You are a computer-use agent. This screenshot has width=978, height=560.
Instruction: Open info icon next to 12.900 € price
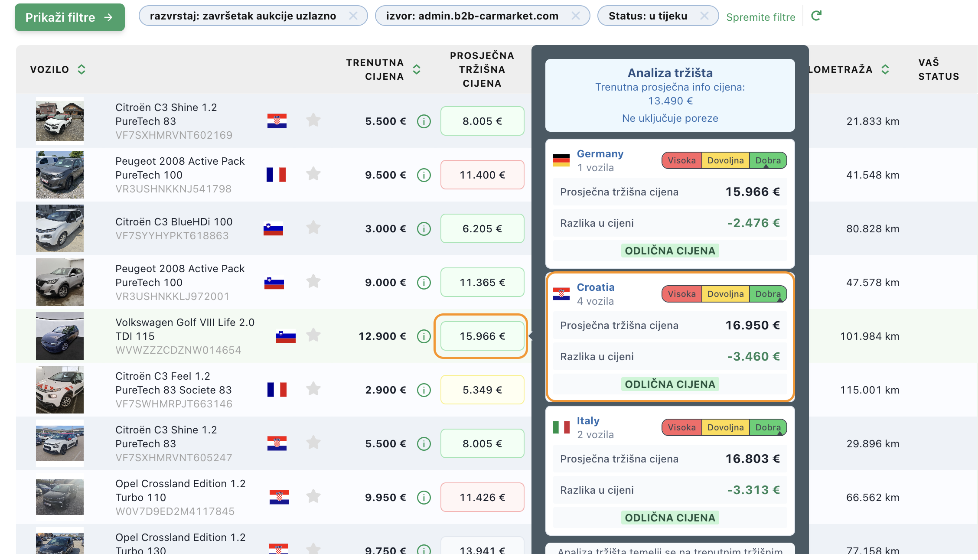coord(424,336)
